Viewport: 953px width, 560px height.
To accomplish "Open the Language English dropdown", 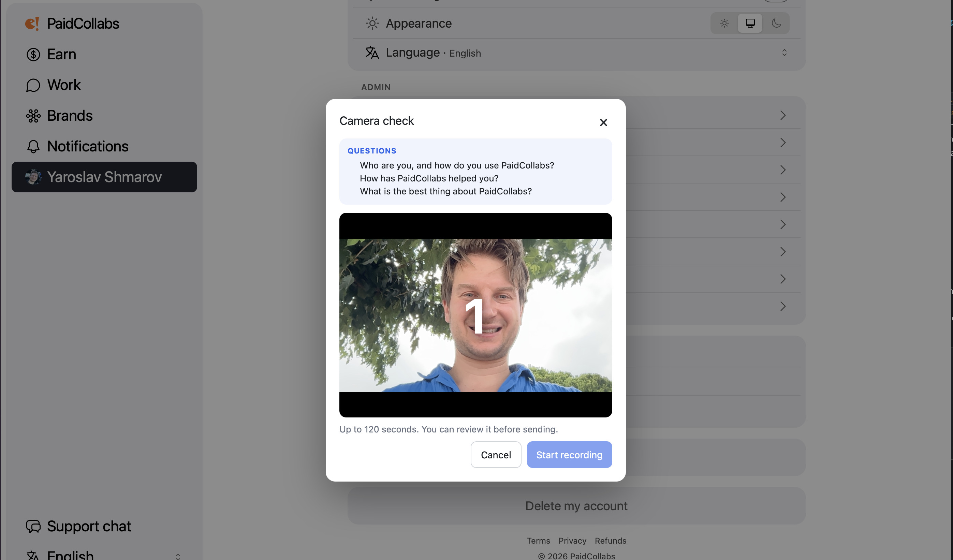I will (576, 53).
